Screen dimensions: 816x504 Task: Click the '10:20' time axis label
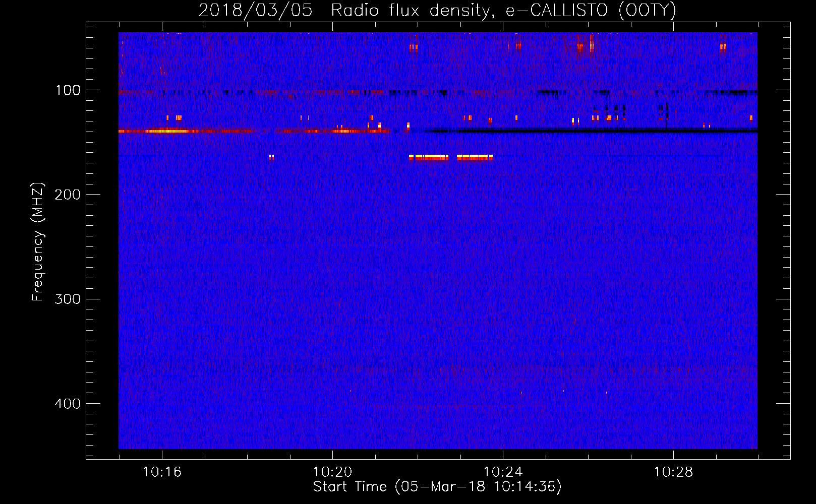pyautogui.click(x=332, y=472)
